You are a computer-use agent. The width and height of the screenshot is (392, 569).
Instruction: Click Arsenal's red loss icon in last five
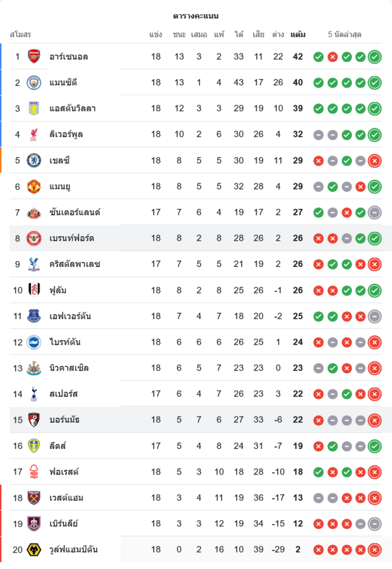coord(333,57)
